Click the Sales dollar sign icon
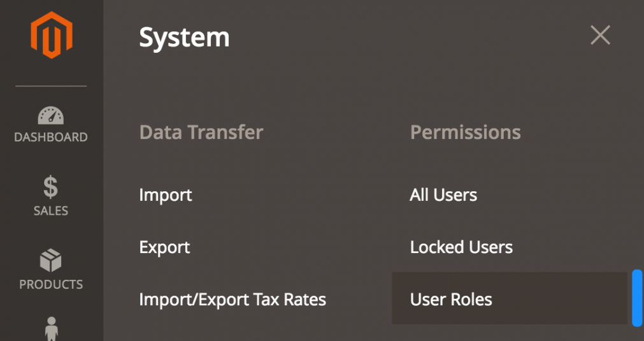Screen dimensions: 644x341 (50, 188)
